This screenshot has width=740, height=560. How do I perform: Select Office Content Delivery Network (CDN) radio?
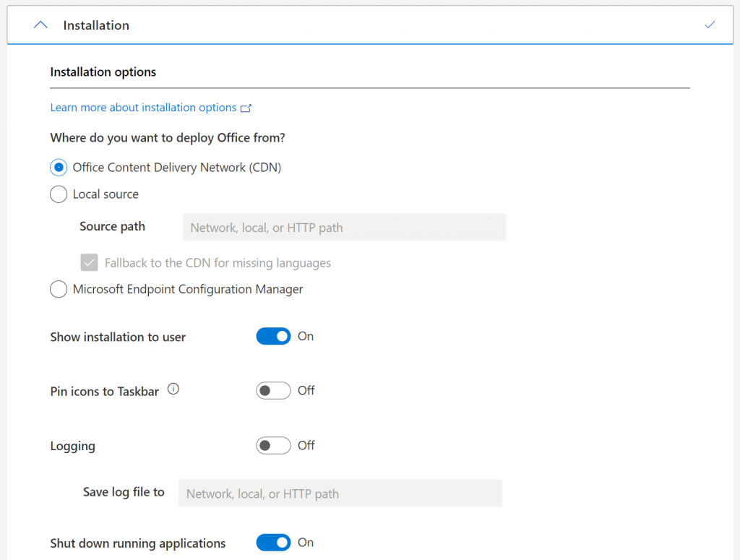click(59, 168)
